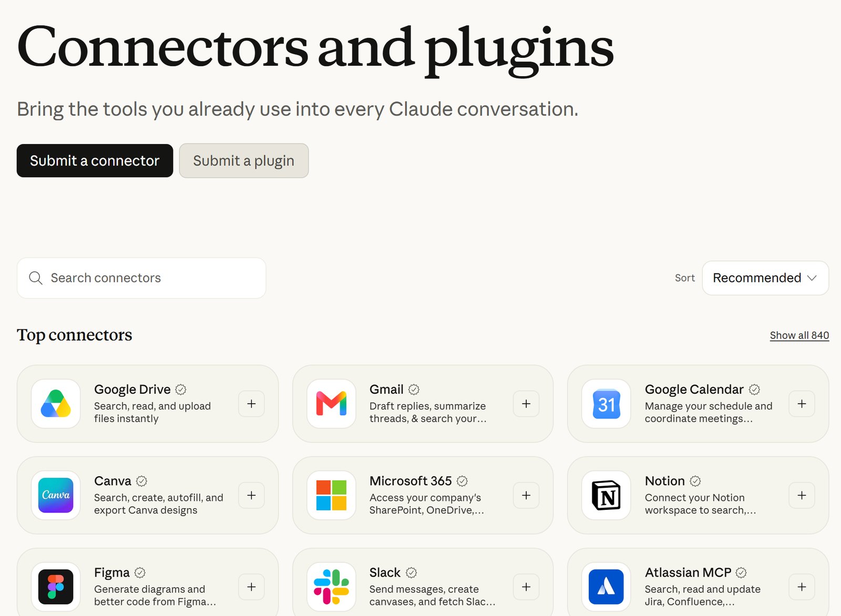The image size is (841, 616).
Task: Add the Google Drive connector with plus
Action: click(251, 404)
